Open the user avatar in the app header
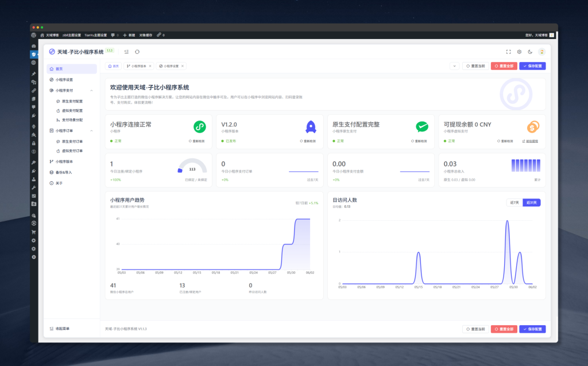The image size is (588, 366). [541, 52]
